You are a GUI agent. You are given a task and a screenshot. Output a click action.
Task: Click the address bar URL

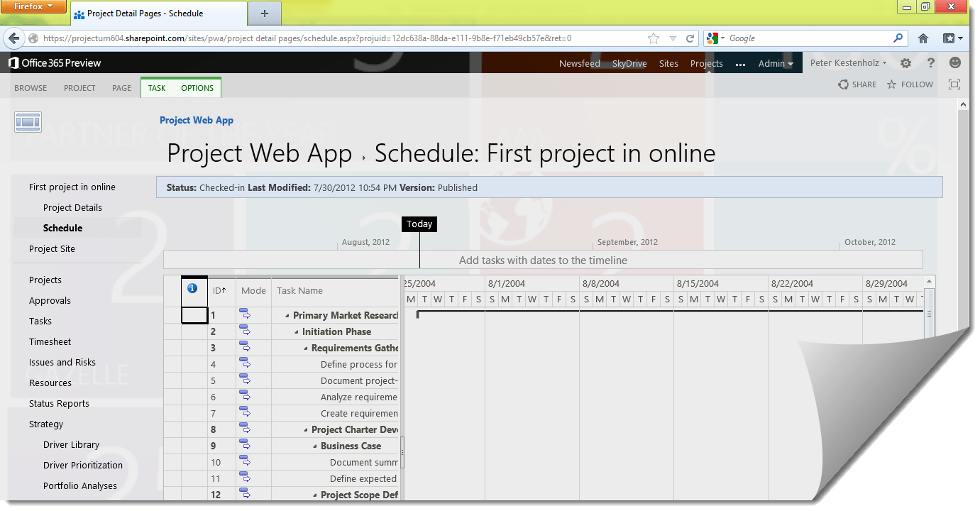[x=307, y=38]
